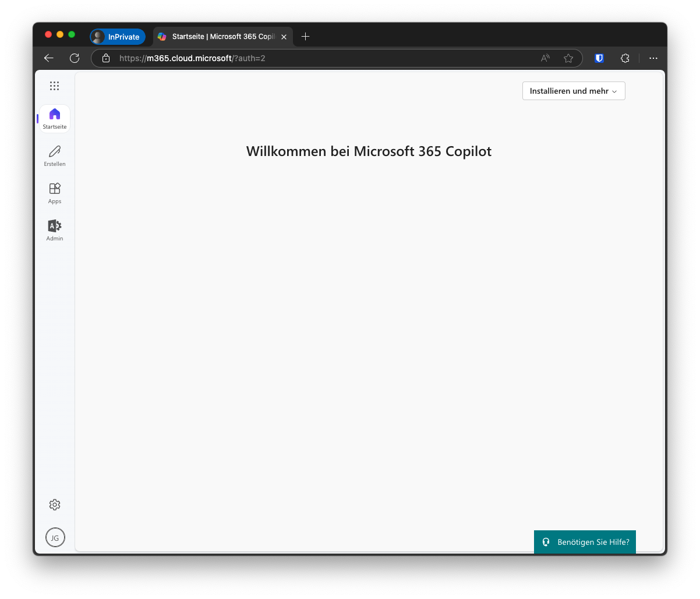Reload the page
This screenshot has height=599, width=700.
coord(75,58)
